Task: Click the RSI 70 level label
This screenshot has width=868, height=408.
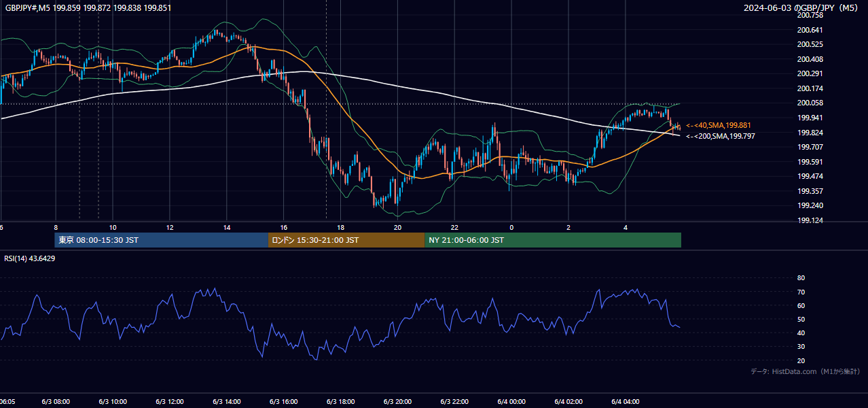Action: (x=801, y=292)
